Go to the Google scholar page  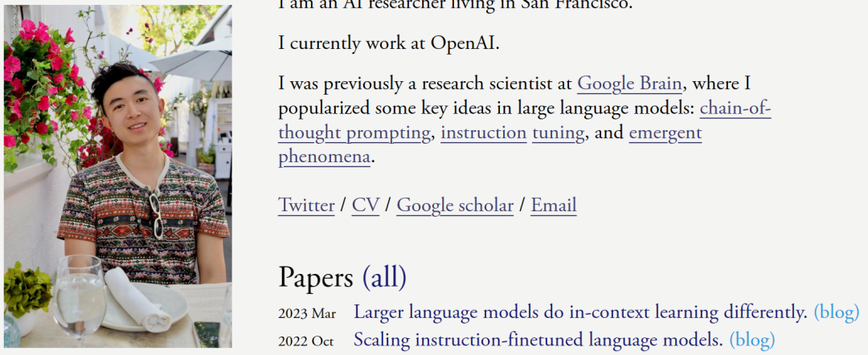(455, 205)
